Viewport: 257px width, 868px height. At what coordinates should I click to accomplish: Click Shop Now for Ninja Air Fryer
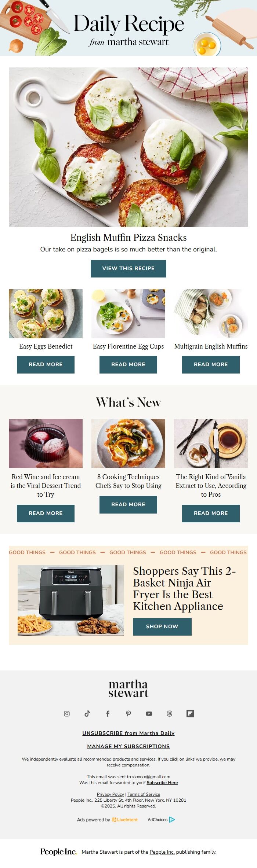162,626
